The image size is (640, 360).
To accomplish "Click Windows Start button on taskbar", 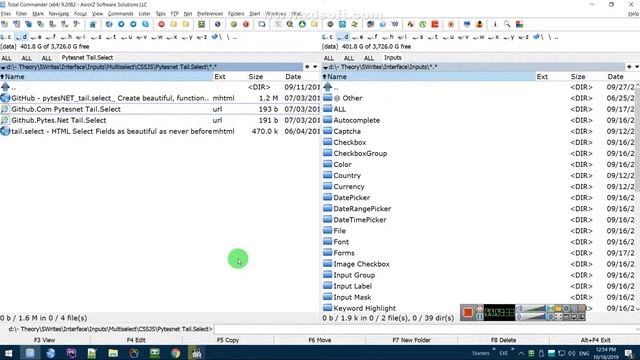I will (8, 353).
